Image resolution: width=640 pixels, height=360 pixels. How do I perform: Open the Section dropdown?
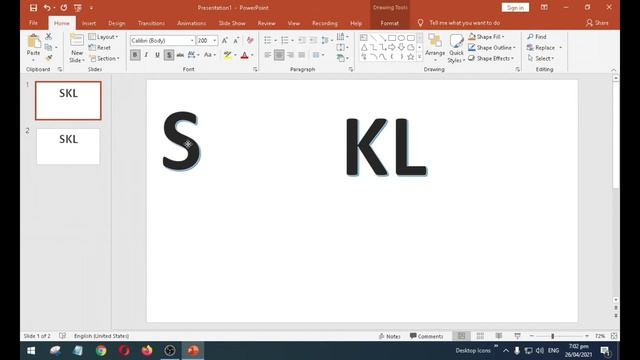[x=104, y=58]
